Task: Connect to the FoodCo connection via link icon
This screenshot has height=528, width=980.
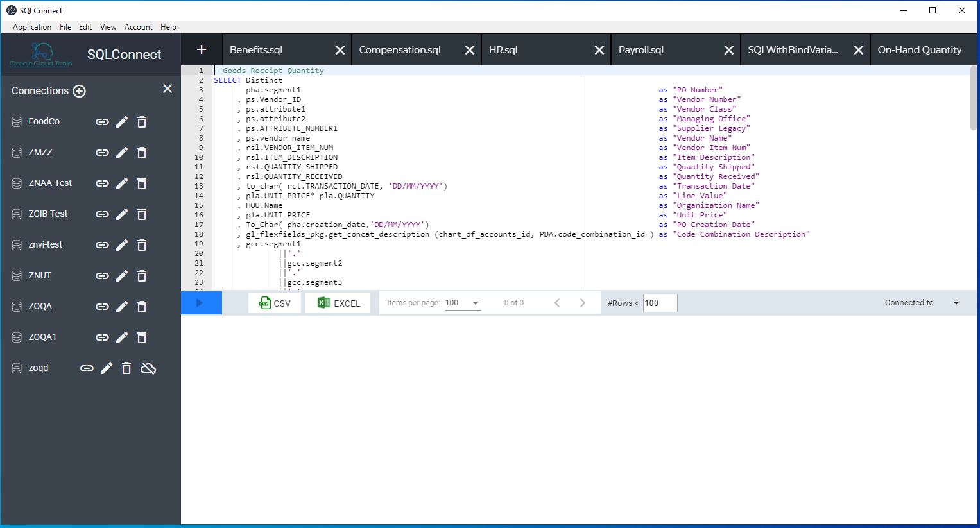Action: (x=102, y=122)
